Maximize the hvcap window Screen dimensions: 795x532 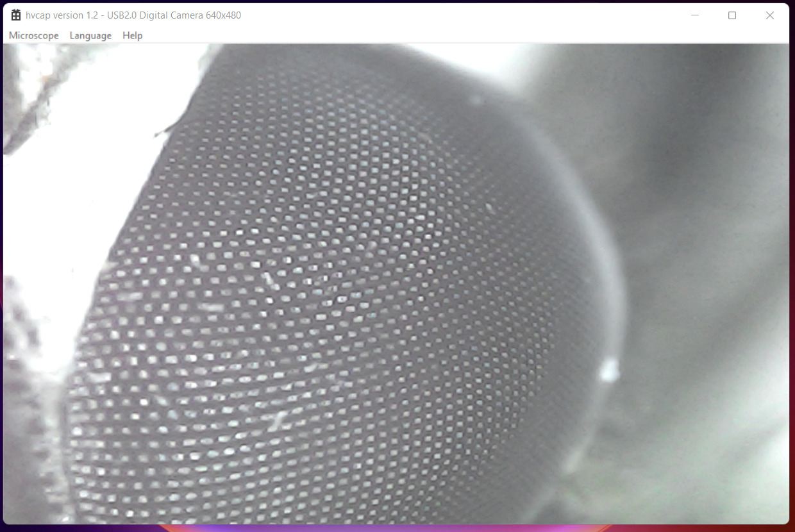[x=732, y=15]
